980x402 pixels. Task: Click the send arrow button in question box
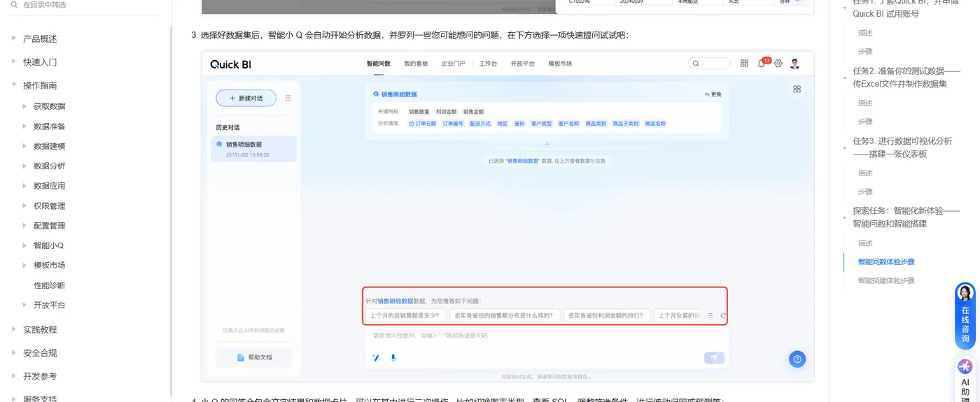[714, 358]
